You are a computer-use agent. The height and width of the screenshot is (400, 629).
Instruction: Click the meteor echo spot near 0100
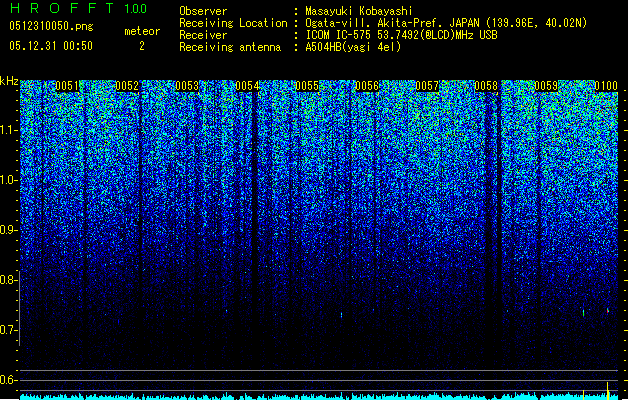pos(608,310)
